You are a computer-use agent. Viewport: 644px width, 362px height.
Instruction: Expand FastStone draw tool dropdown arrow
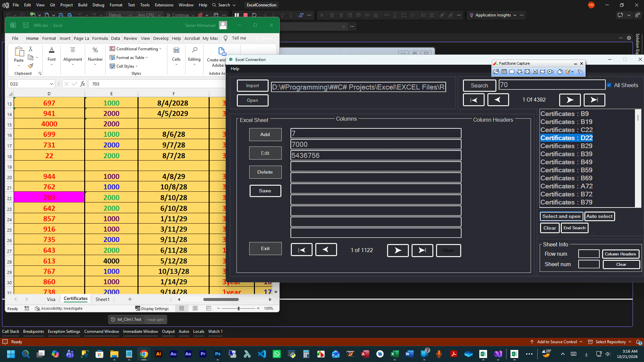coord(572,72)
